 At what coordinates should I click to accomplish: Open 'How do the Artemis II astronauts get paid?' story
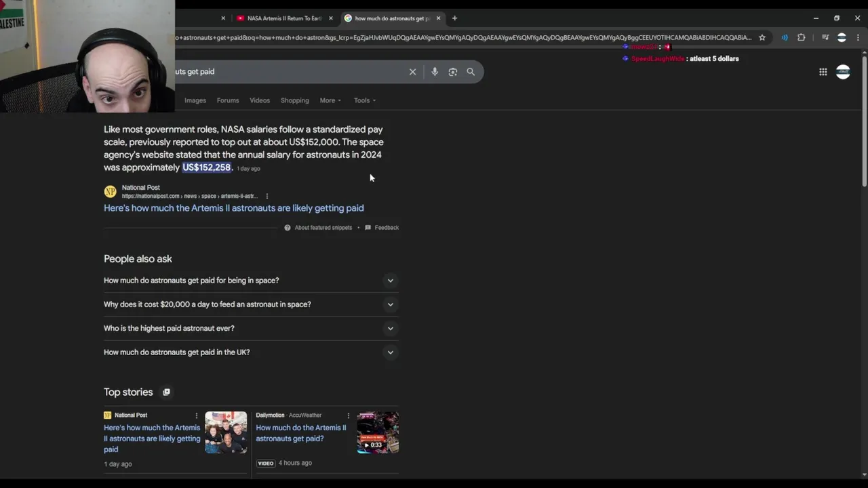click(x=301, y=433)
